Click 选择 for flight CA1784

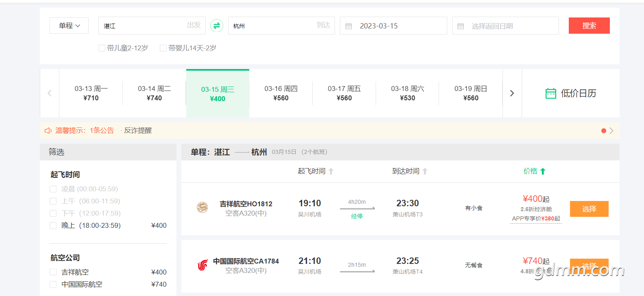point(589,266)
